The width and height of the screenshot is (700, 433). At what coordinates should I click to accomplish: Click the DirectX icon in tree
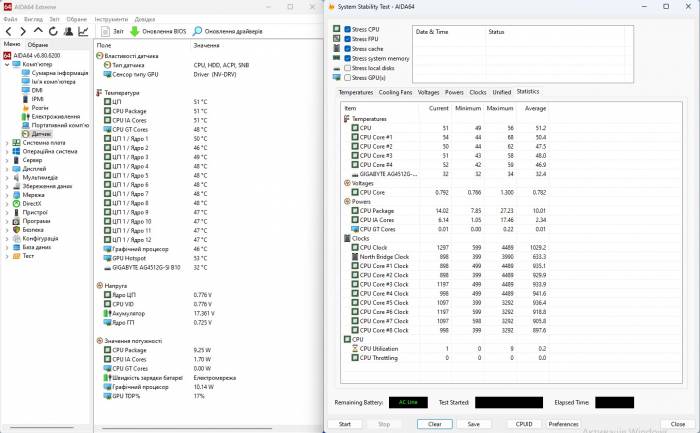click(17, 204)
